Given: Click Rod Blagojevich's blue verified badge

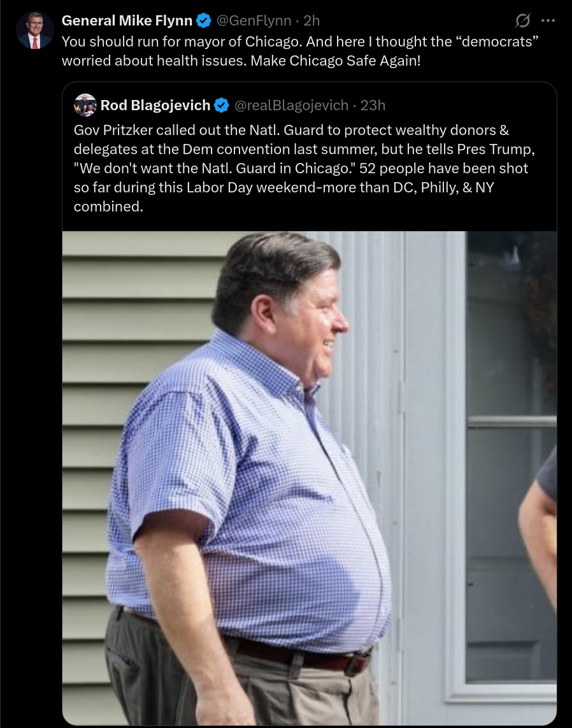Looking at the screenshot, I should [222, 105].
